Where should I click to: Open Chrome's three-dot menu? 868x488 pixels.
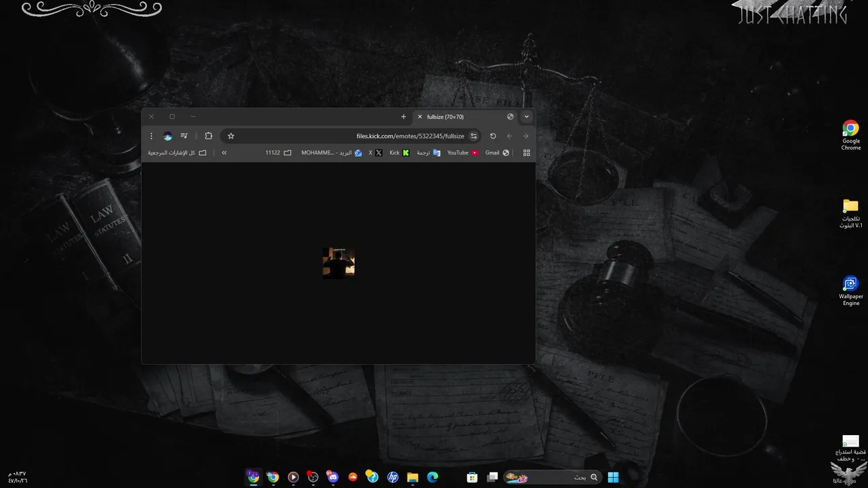151,136
